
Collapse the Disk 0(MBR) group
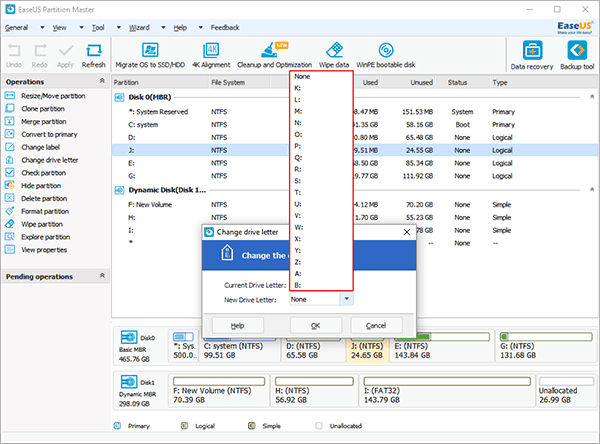(x=592, y=97)
